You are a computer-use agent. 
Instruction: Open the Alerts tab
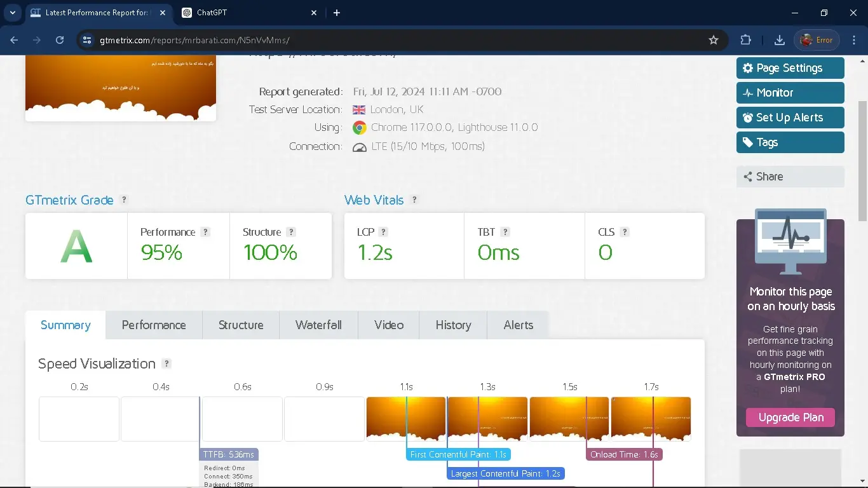(519, 325)
